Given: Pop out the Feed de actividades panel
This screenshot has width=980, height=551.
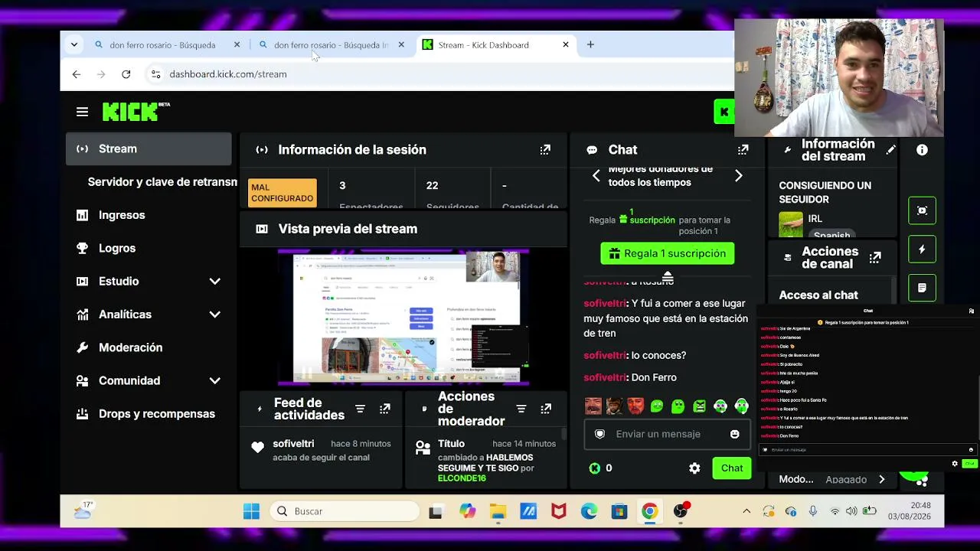Looking at the screenshot, I should click(385, 409).
